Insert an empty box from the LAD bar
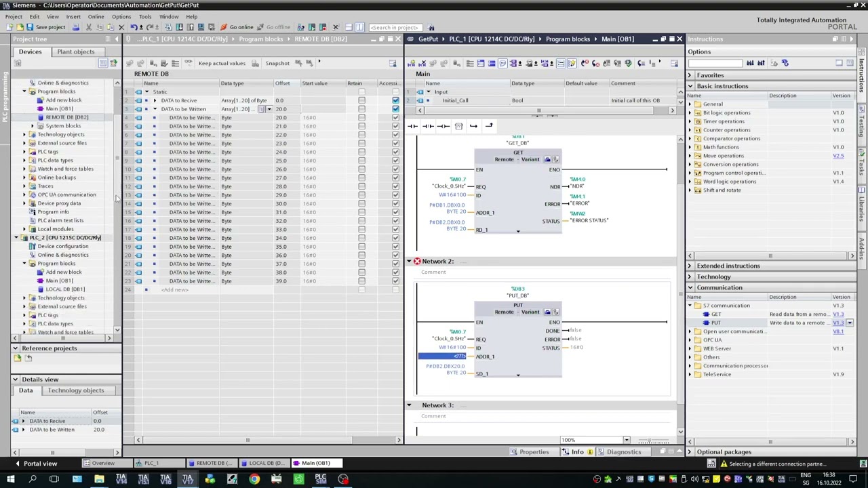 click(x=458, y=126)
